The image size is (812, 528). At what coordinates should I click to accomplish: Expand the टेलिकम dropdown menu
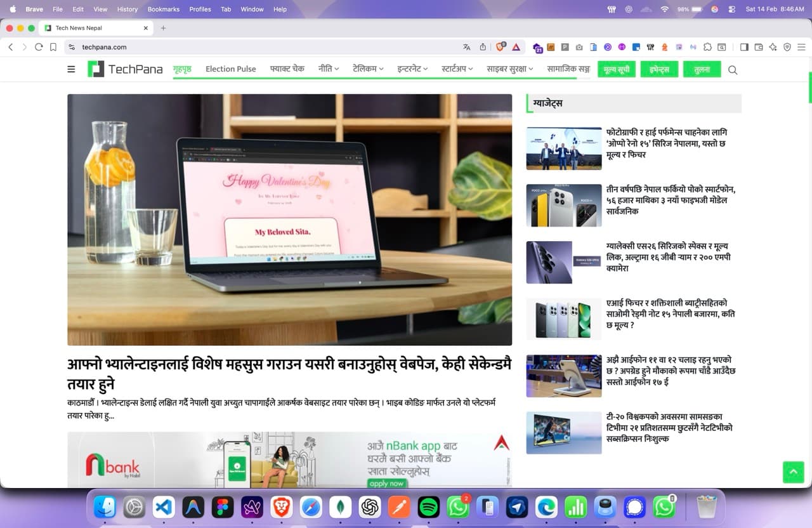click(x=367, y=69)
